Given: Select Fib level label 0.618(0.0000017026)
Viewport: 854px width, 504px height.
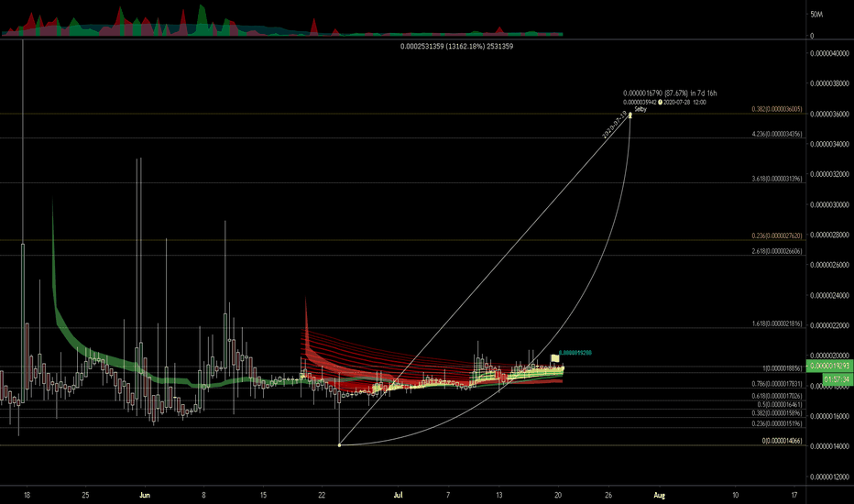Looking at the screenshot, I should point(777,396).
